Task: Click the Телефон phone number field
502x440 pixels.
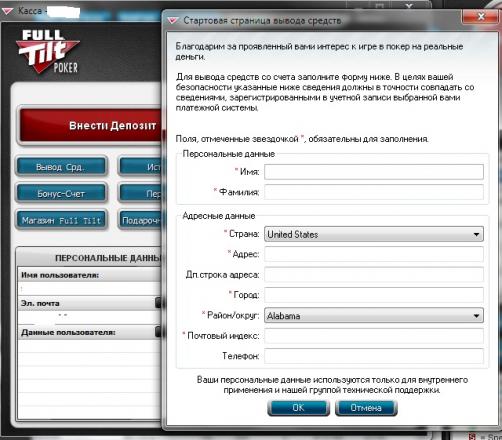Action: [x=374, y=356]
